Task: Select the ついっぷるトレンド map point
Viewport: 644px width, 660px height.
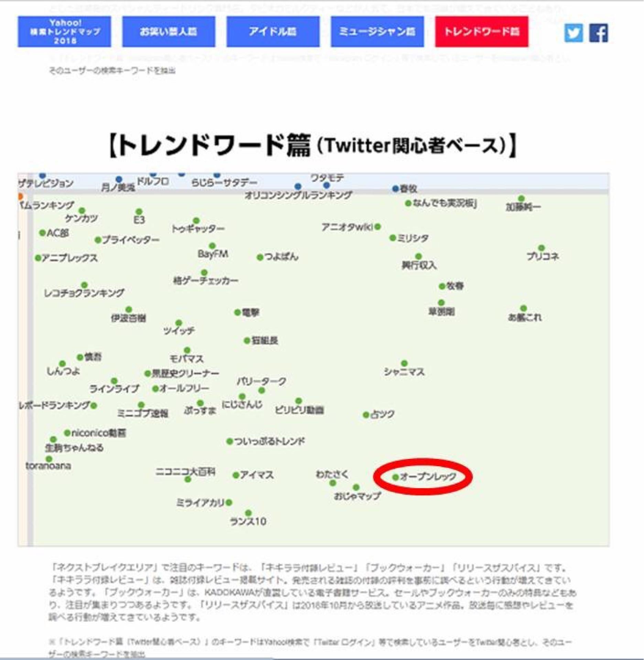Action: tap(230, 441)
